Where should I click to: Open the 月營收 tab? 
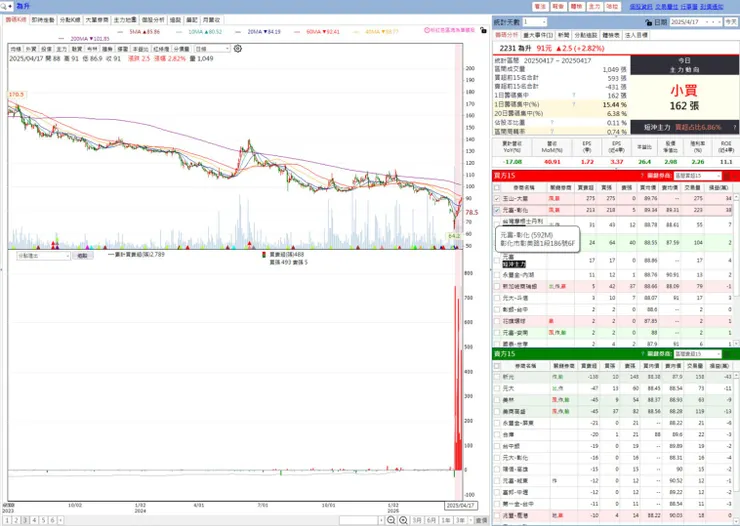(211, 20)
